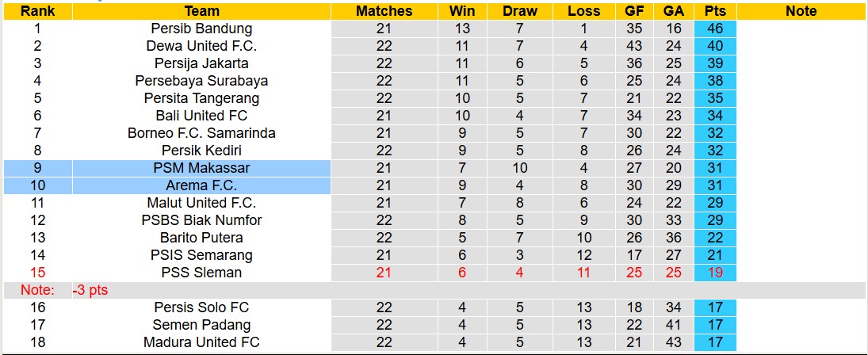Click on Persija Jakarta team name
868x355 pixels.
point(201,63)
